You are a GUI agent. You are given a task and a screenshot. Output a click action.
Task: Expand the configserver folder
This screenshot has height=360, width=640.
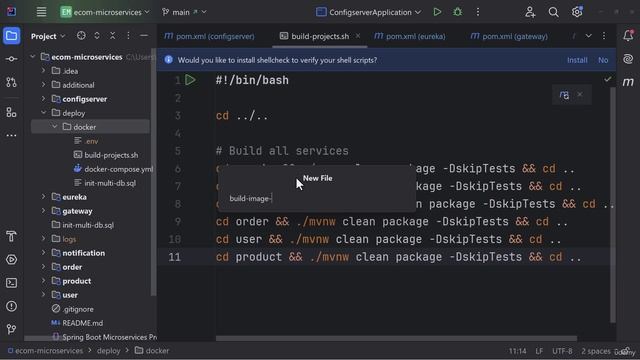[x=44, y=99]
